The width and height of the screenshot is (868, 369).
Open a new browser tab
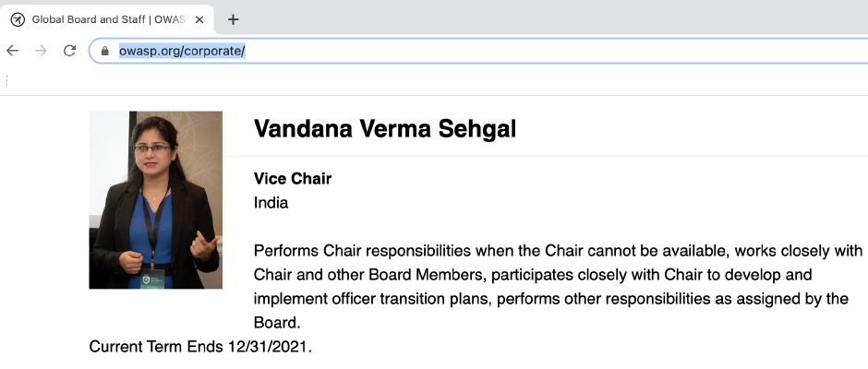(234, 19)
